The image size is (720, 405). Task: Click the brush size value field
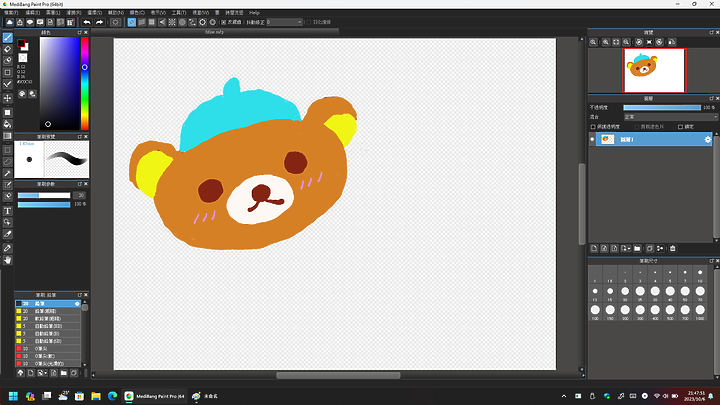tap(79, 196)
